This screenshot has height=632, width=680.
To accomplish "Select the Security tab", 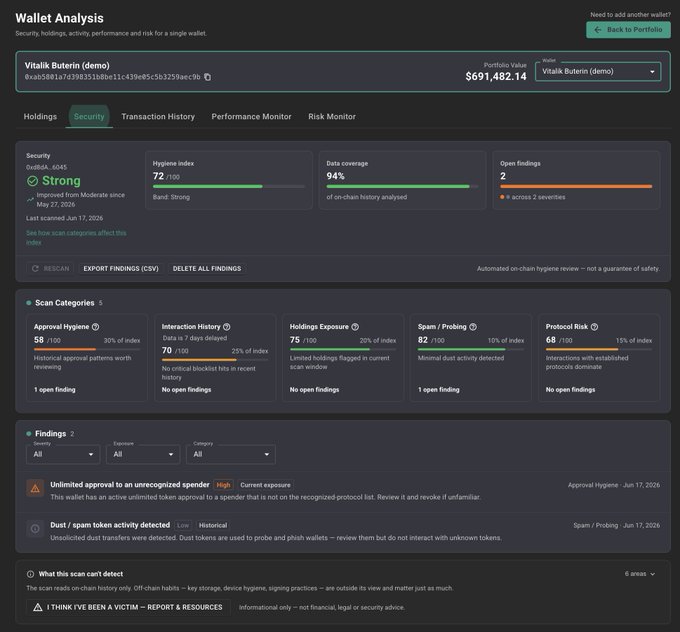I will click(x=89, y=117).
